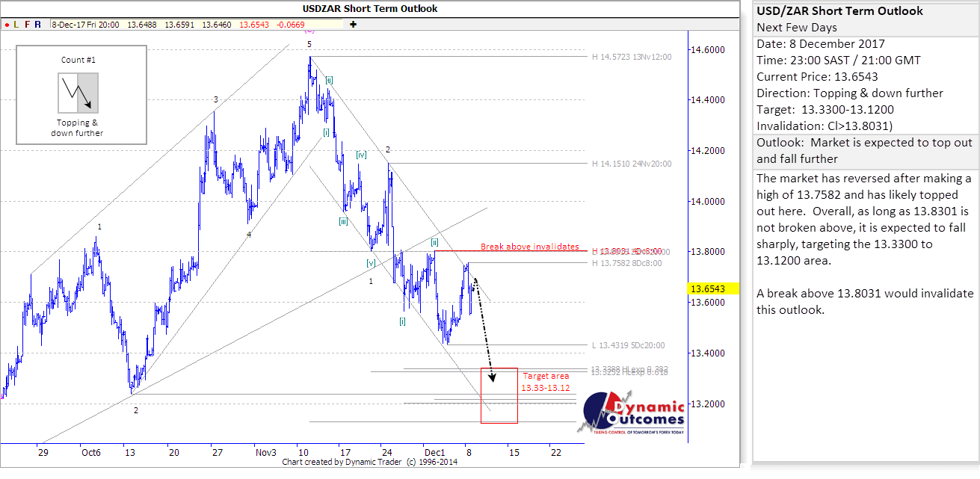This screenshot has width=980, height=479.
Task: Click the Outlook: Market is expected summary
Action: [864, 150]
